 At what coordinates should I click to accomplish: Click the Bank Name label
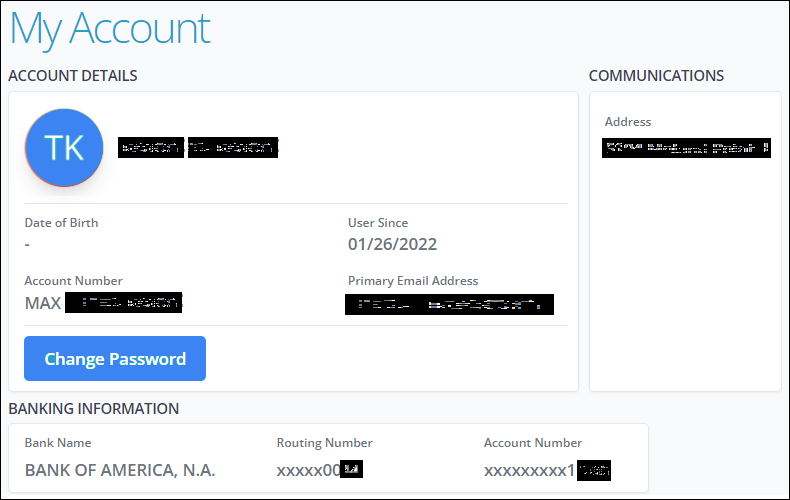pos(58,443)
